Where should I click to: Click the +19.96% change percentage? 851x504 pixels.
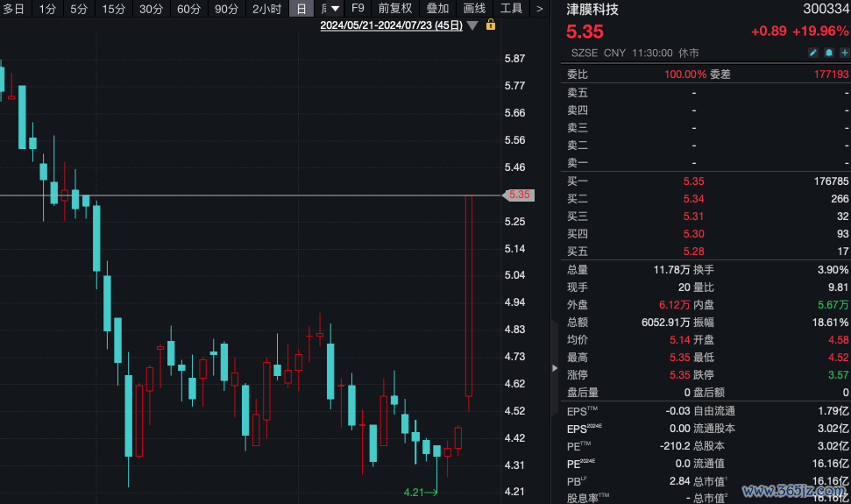[820, 32]
